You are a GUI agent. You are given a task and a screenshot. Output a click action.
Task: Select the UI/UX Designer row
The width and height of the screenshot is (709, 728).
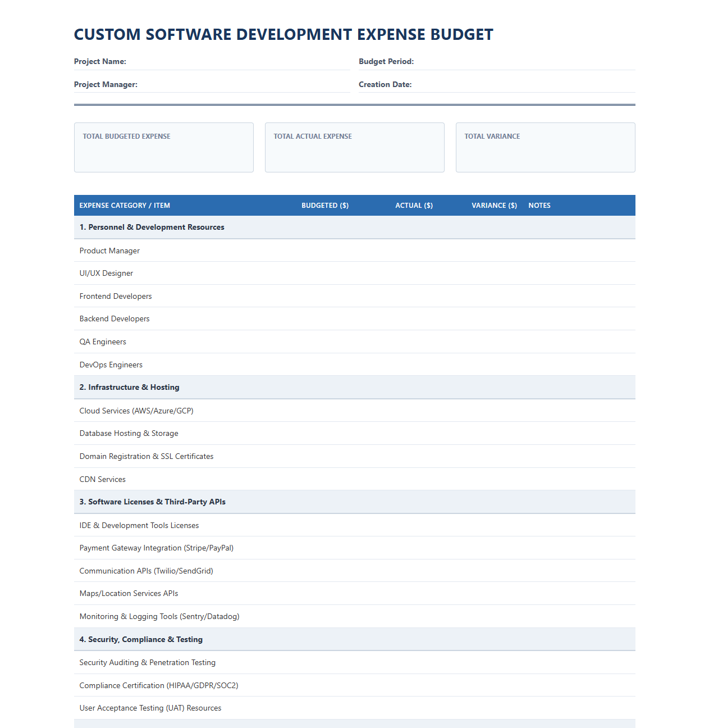coord(355,274)
